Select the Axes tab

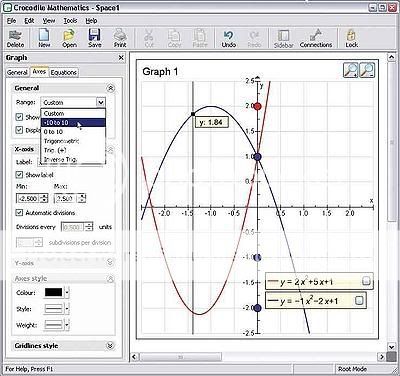click(x=39, y=72)
